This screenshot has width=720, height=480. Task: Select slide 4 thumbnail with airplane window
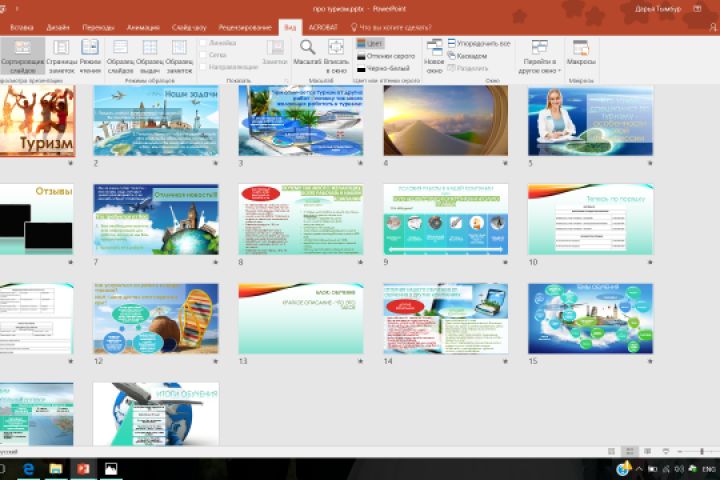pyautogui.click(x=446, y=120)
